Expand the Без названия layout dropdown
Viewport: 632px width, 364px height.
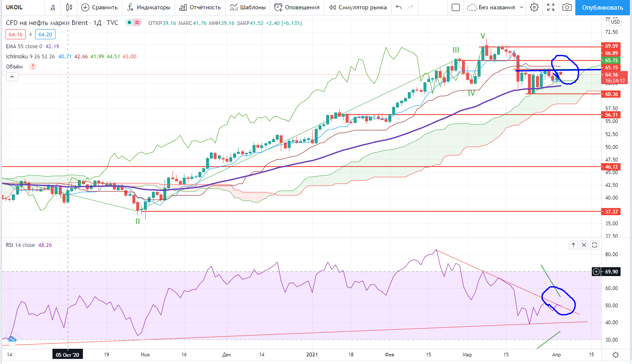pos(521,7)
